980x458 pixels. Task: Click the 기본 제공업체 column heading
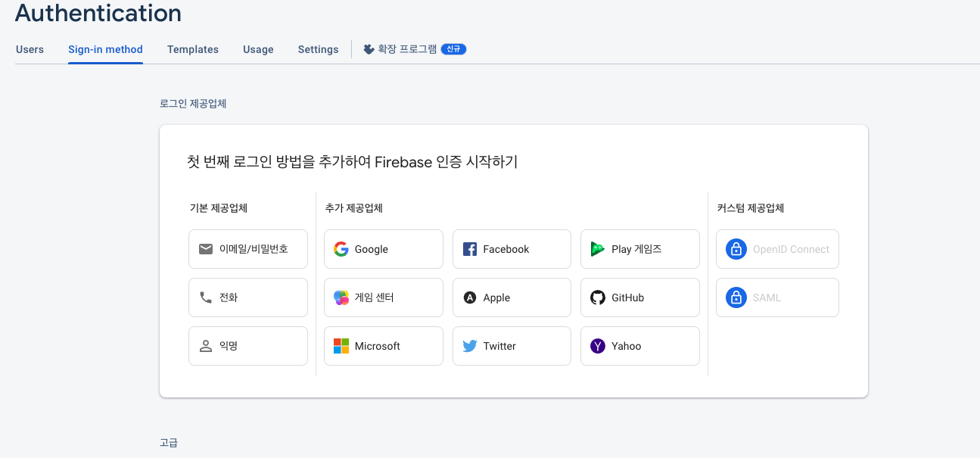(219, 207)
